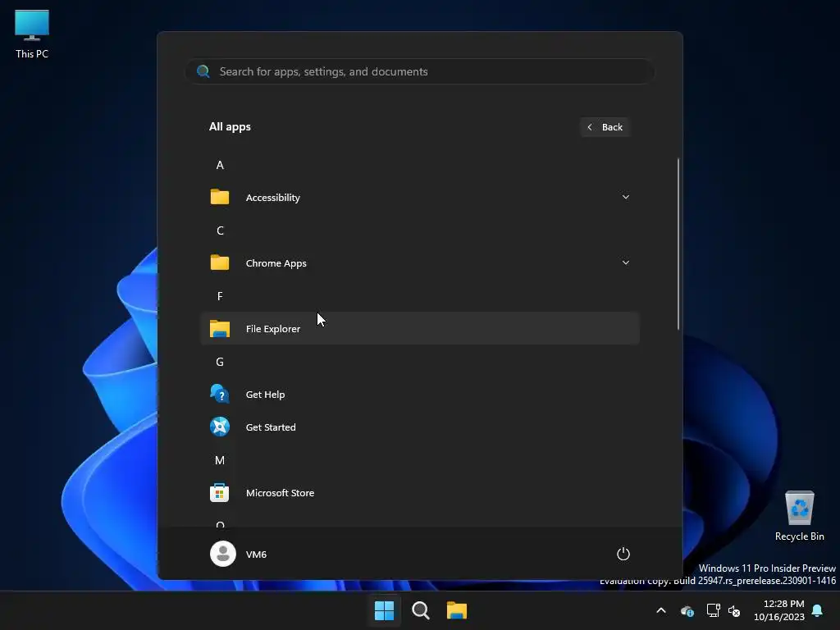This screenshot has height=630, width=840.
Task: Click the Accessibility folder icon
Action: coord(220,197)
